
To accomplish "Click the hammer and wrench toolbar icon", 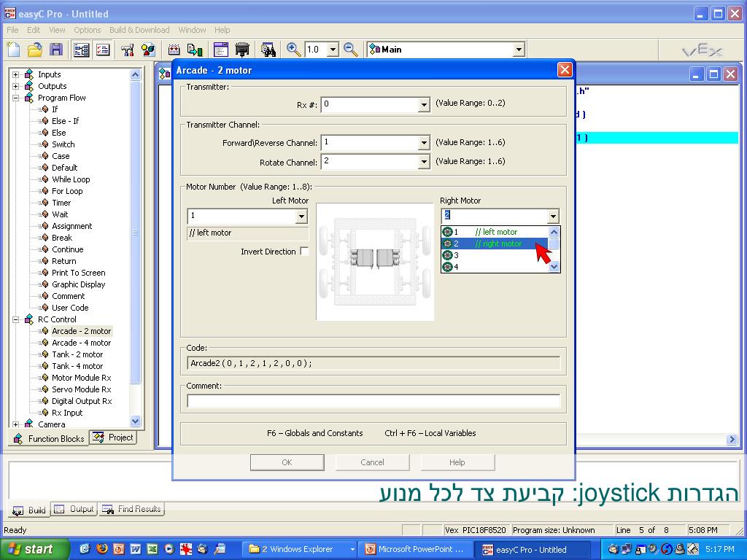I will 127,50.
